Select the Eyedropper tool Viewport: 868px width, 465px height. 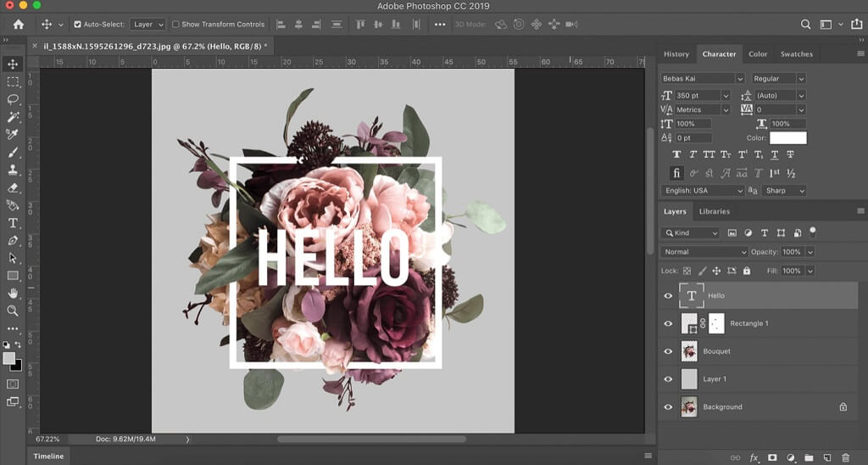tap(13, 134)
